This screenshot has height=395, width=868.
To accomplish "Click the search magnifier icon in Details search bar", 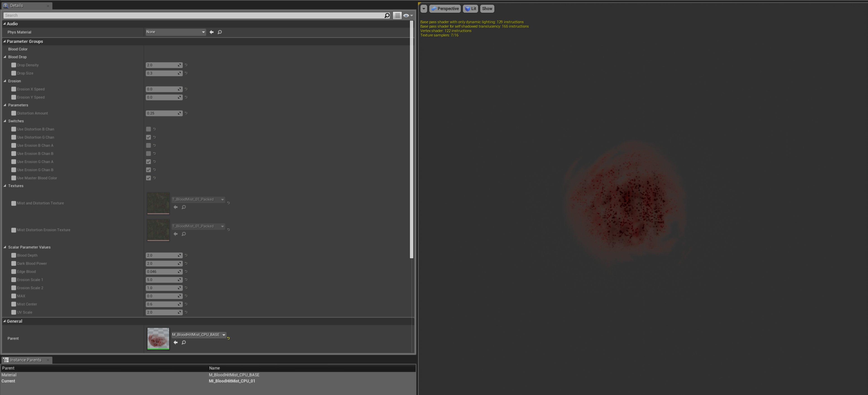I will coord(387,16).
